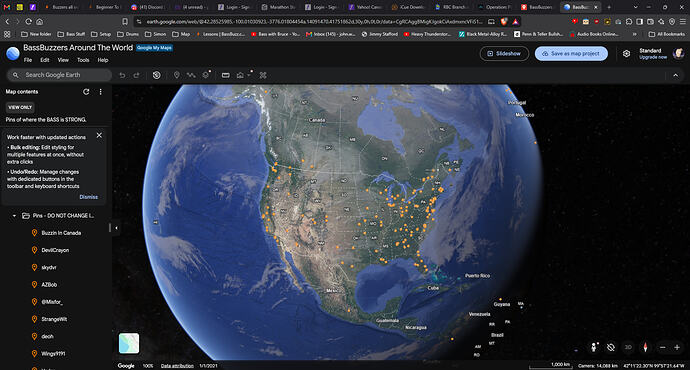Image resolution: width=690 pixels, height=370 pixels.
Task: Click the rightmost grid icon in Earth toolbar
Action: 263,75
